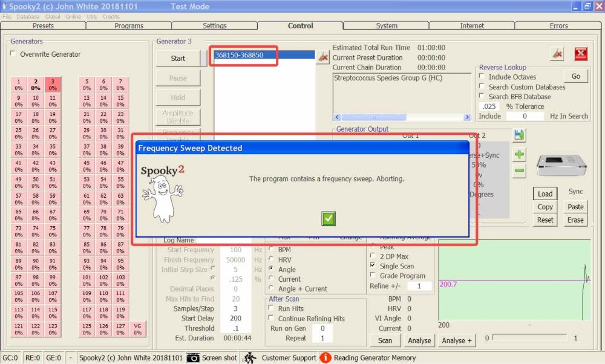Screen dimensions: 605x364
Task: Click the program description horizontal scrollbar
Action: point(402,117)
